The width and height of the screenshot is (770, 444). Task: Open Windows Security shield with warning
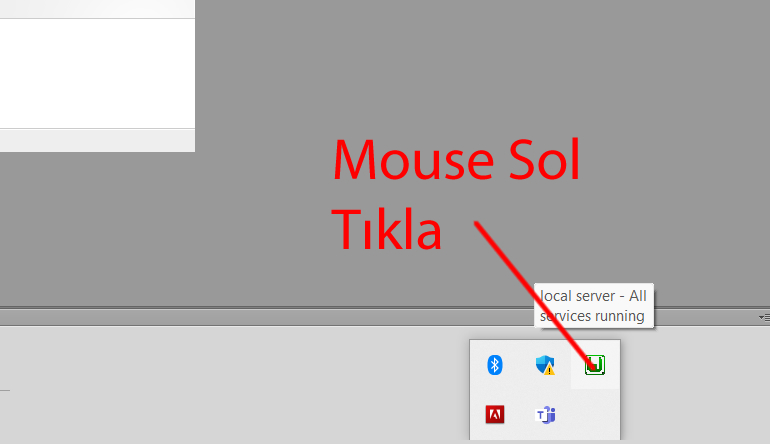(545, 365)
